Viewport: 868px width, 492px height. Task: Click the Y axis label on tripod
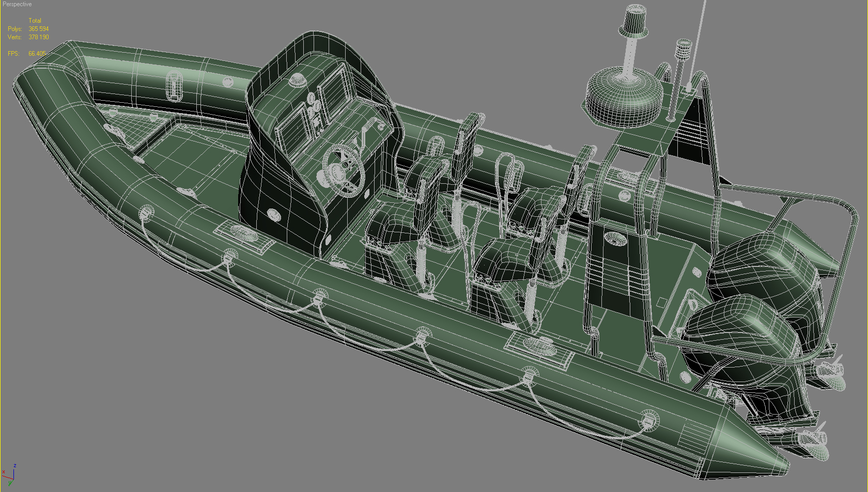tap(10, 484)
